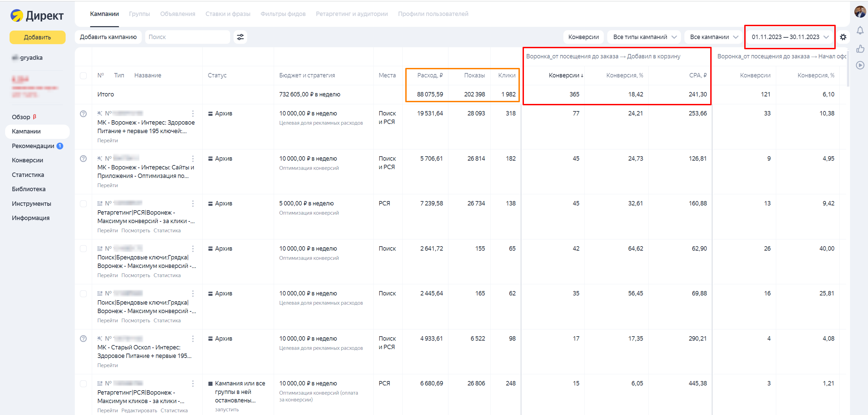Open the gryadka account name in the sidebar
Screen dimensions: 868x415
click(27, 58)
